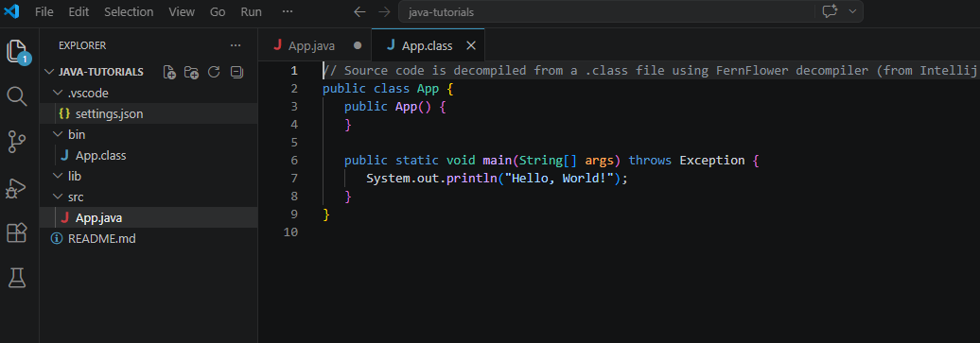Collapse the lib folder

click(58, 176)
